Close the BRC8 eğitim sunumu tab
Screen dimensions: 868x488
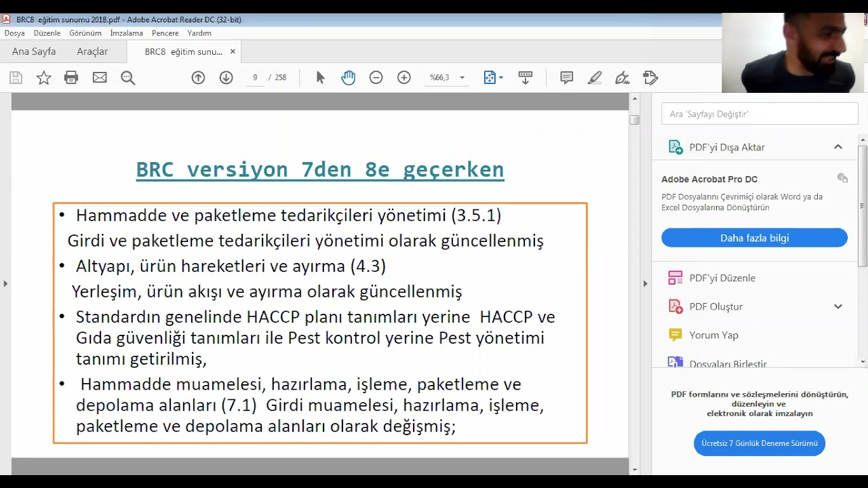233,52
